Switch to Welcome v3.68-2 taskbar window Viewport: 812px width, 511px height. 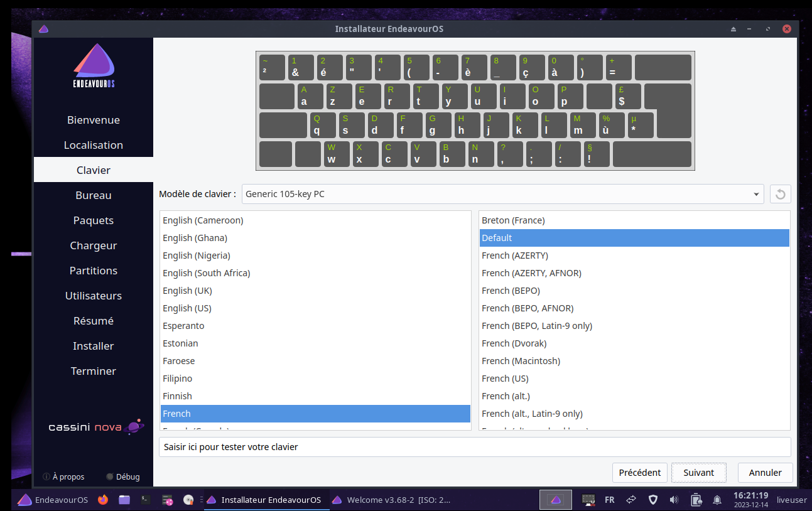[391, 500]
